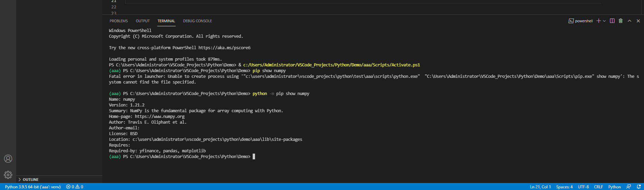This screenshot has width=644, height=190.
Task: Open the OUTPUT tab
Action: (x=143, y=21)
